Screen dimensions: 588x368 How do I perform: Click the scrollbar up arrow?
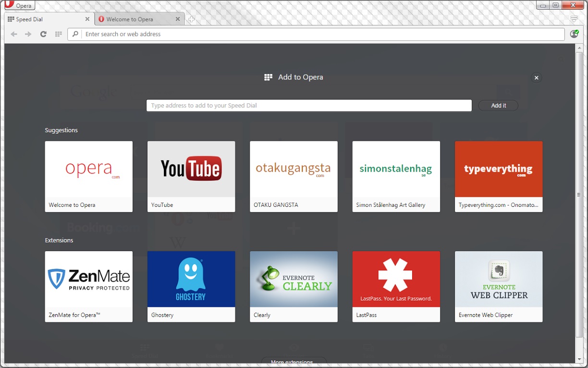tap(579, 47)
